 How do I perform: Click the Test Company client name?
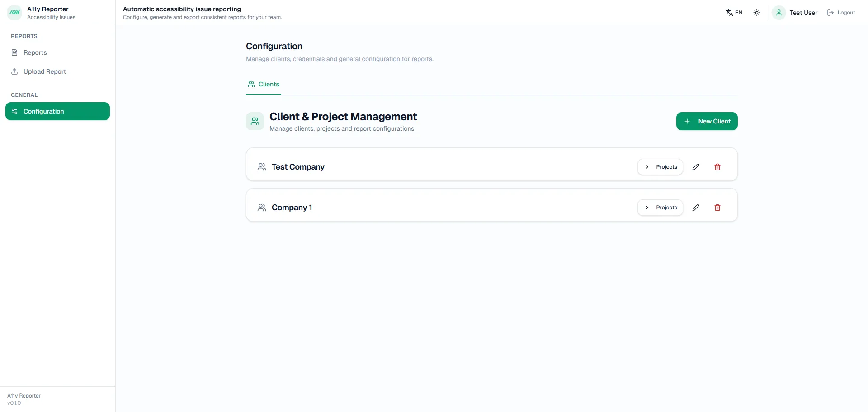click(x=298, y=167)
